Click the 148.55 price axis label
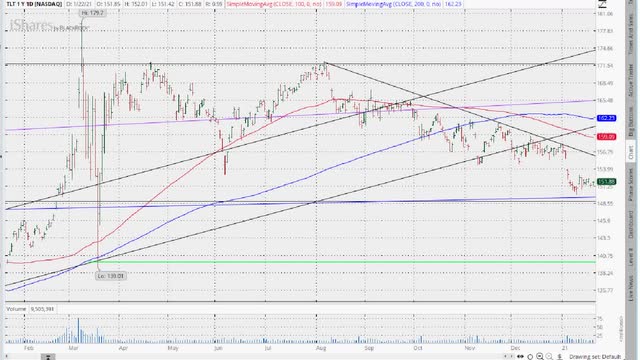 point(605,203)
